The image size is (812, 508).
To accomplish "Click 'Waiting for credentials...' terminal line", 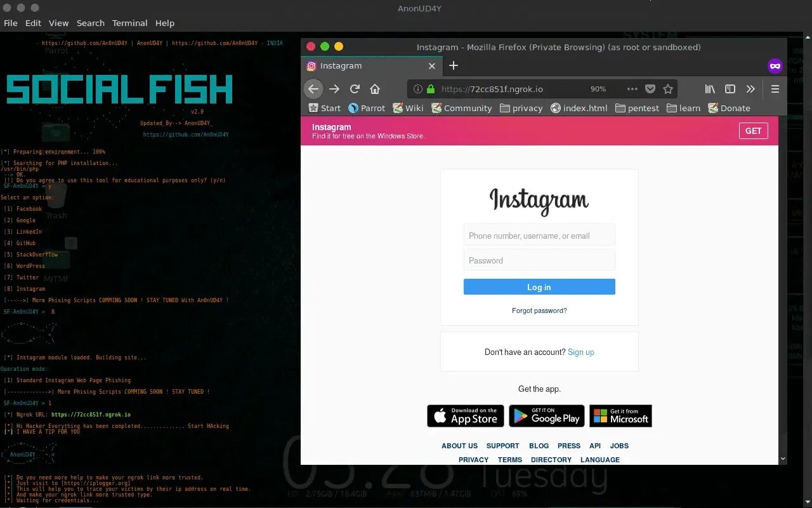I will [x=51, y=500].
